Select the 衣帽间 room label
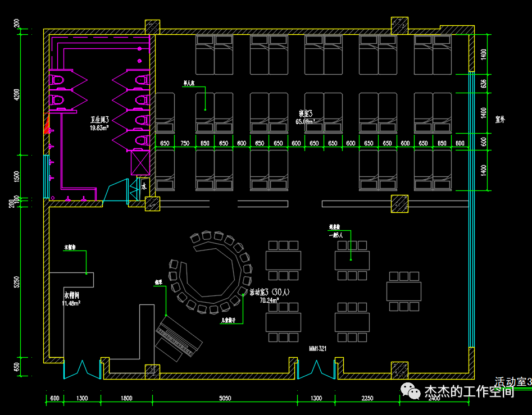532x415 pixels. tap(71, 295)
